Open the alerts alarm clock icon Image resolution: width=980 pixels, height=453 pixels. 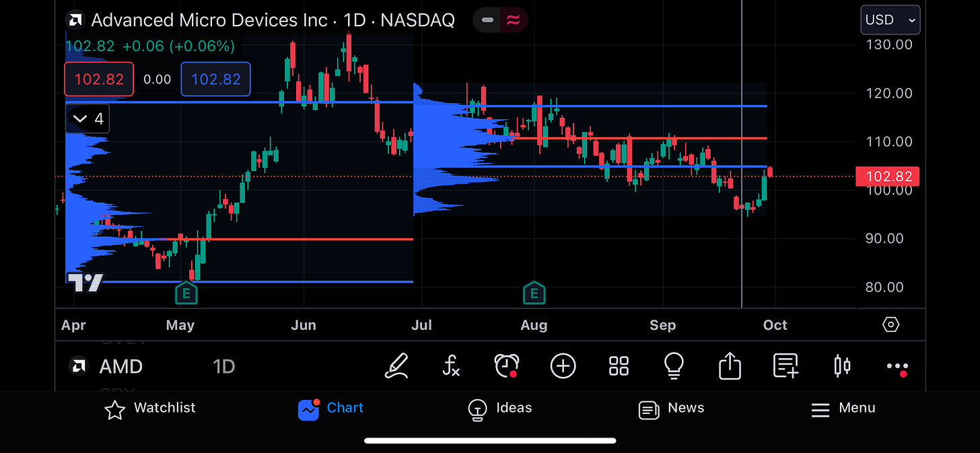(506, 366)
